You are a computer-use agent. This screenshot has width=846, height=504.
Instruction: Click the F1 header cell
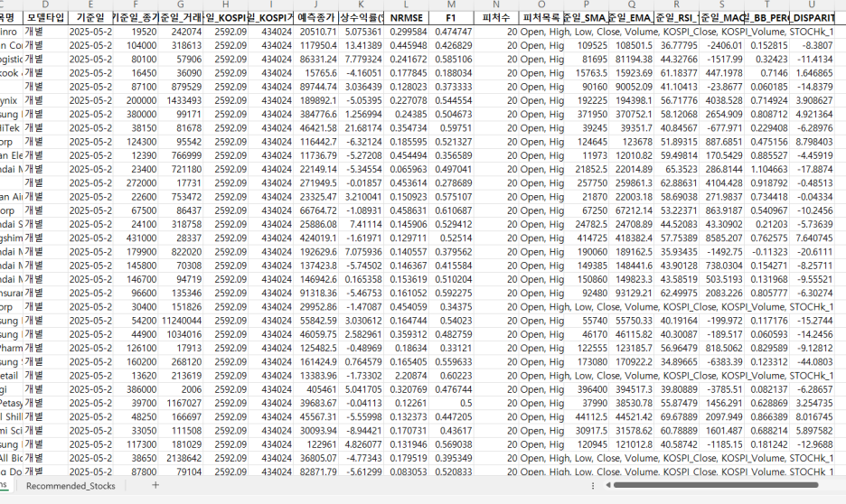click(451, 18)
